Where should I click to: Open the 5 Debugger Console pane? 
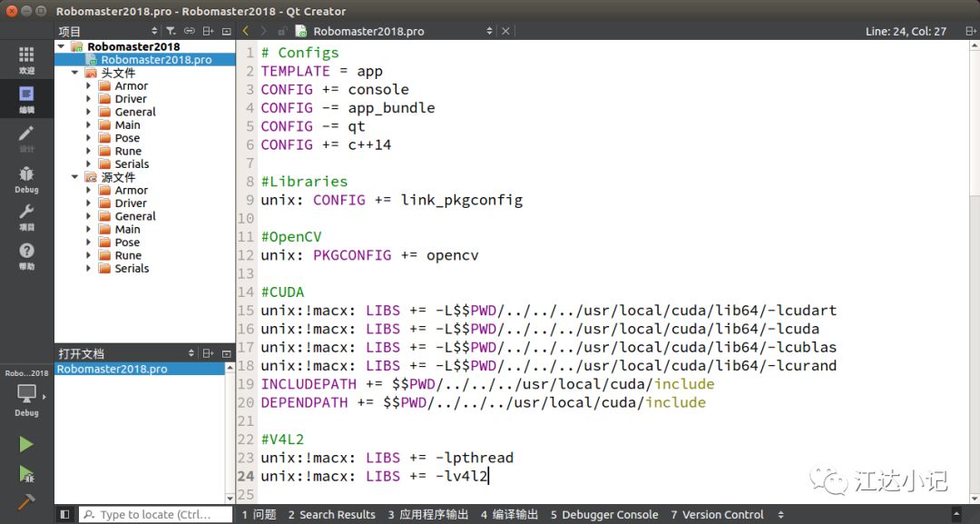tap(604, 515)
